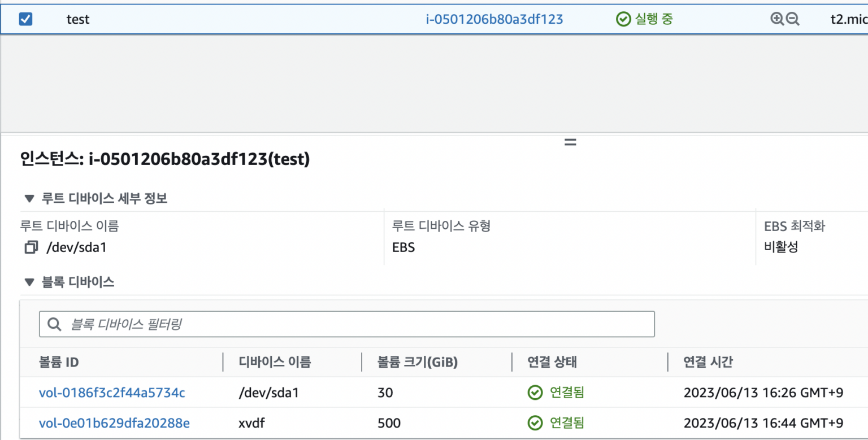Click the green check icon for the xvdf volume

tap(535, 423)
